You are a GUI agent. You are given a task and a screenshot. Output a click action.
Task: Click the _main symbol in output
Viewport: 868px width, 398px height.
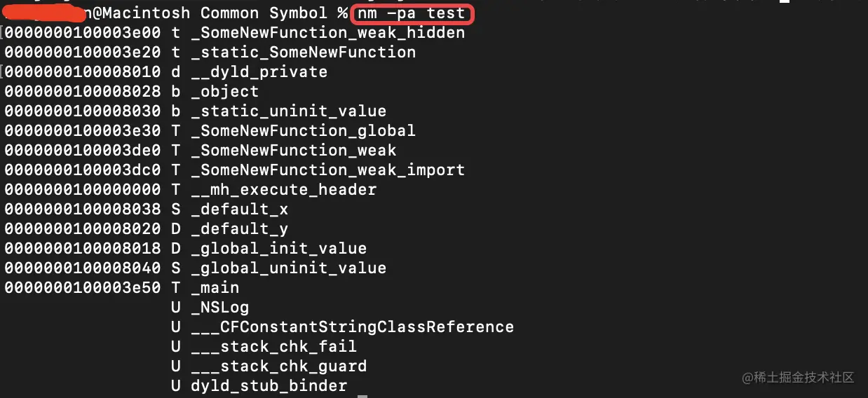[x=215, y=288]
